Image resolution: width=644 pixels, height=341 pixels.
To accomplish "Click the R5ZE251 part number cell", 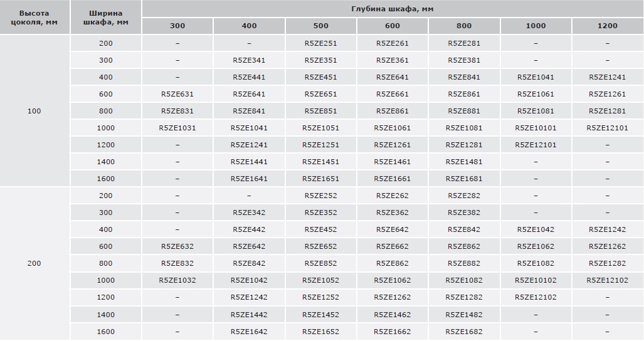I will point(320,43).
